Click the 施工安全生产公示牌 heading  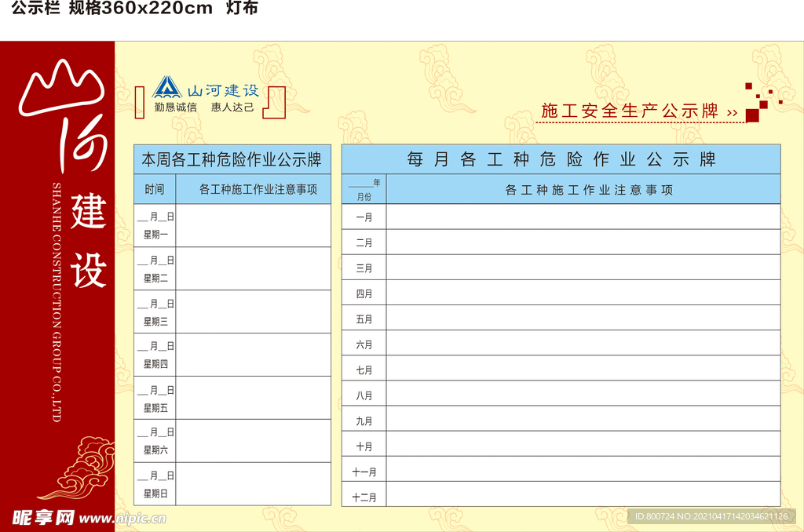628,111
